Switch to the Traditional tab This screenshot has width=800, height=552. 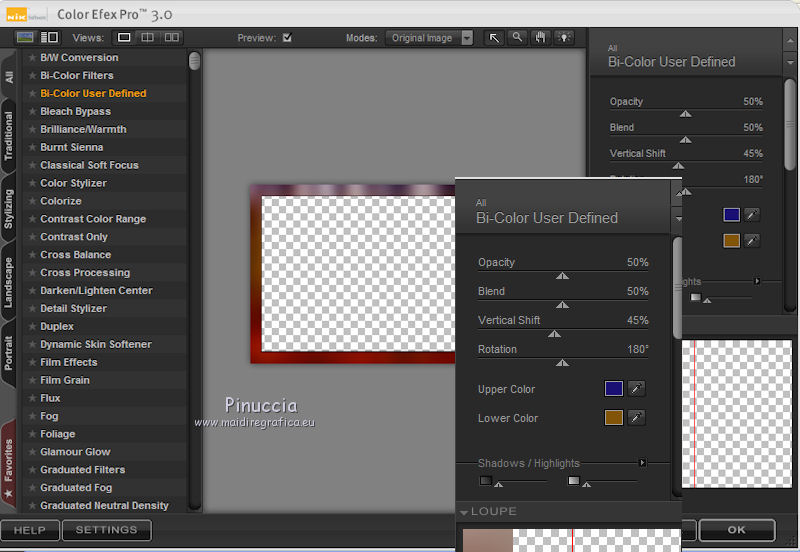pos(9,136)
